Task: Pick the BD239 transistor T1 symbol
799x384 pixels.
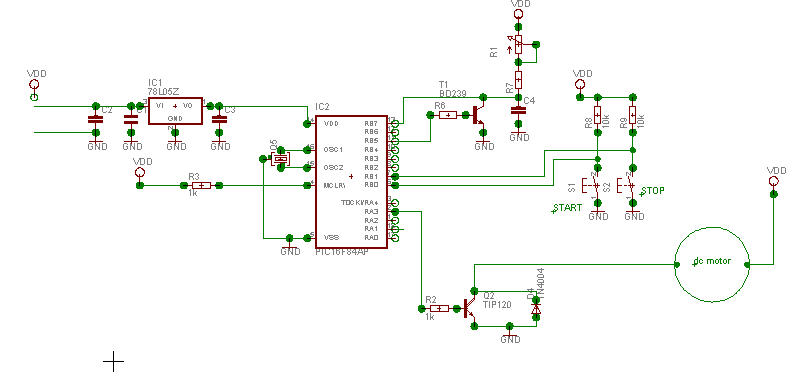Action: (479, 116)
